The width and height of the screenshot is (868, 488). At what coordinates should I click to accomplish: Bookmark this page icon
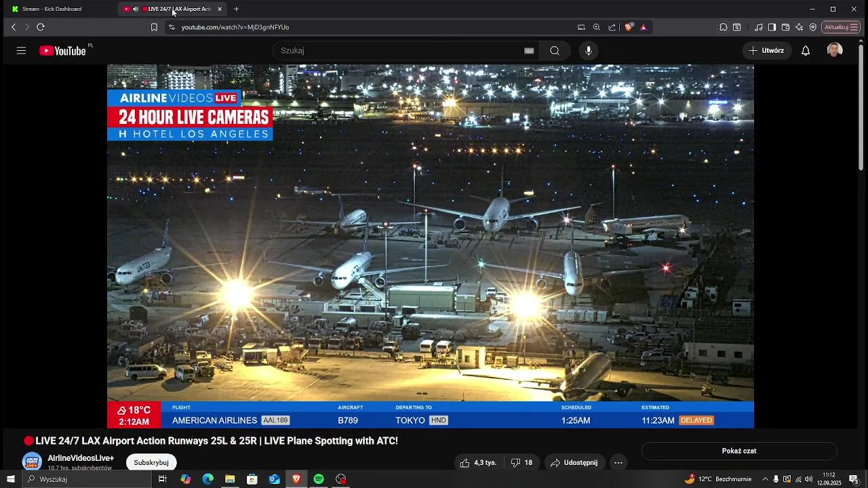point(154,27)
